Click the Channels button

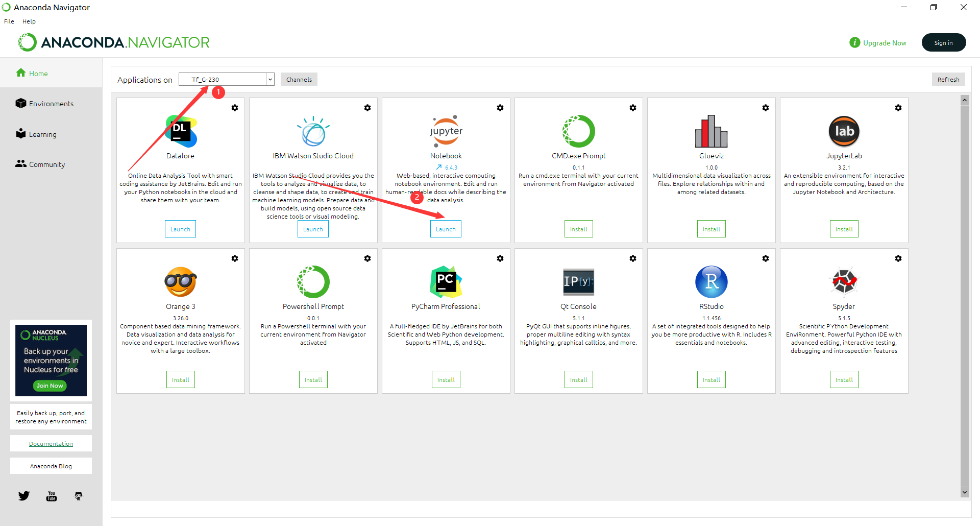coord(299,79)
